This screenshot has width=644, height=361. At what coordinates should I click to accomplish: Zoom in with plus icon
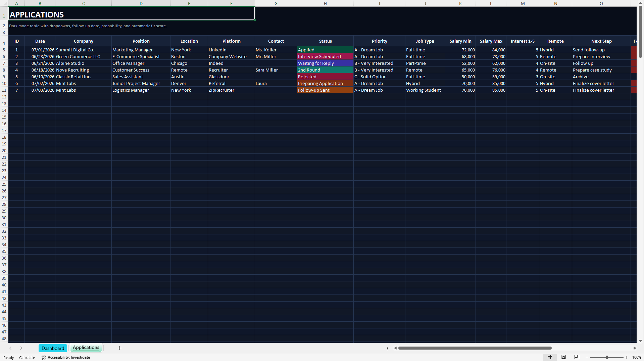tap(626, 357)
